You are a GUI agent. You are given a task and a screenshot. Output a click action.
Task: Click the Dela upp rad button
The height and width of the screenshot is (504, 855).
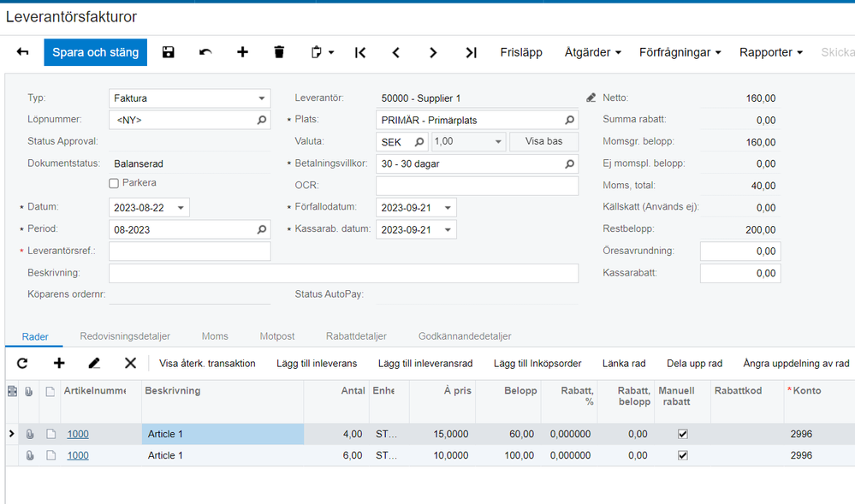694,364
